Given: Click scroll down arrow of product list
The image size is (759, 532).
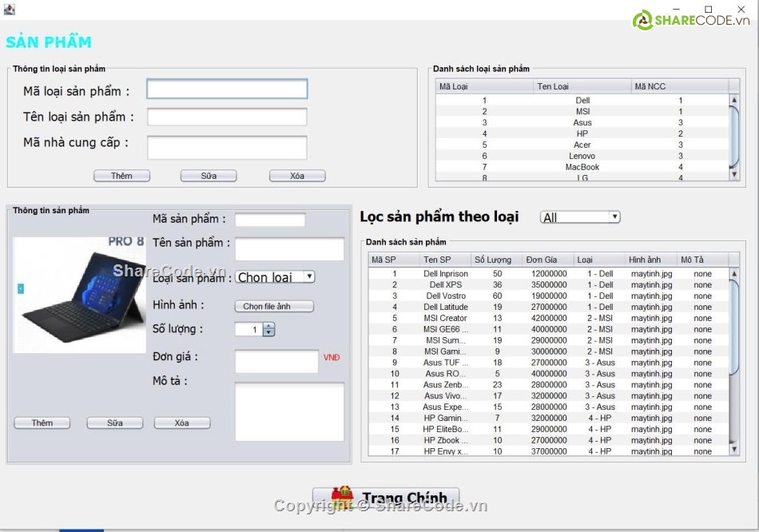Looking at the screenshot, I should click(x=733, y=449).
